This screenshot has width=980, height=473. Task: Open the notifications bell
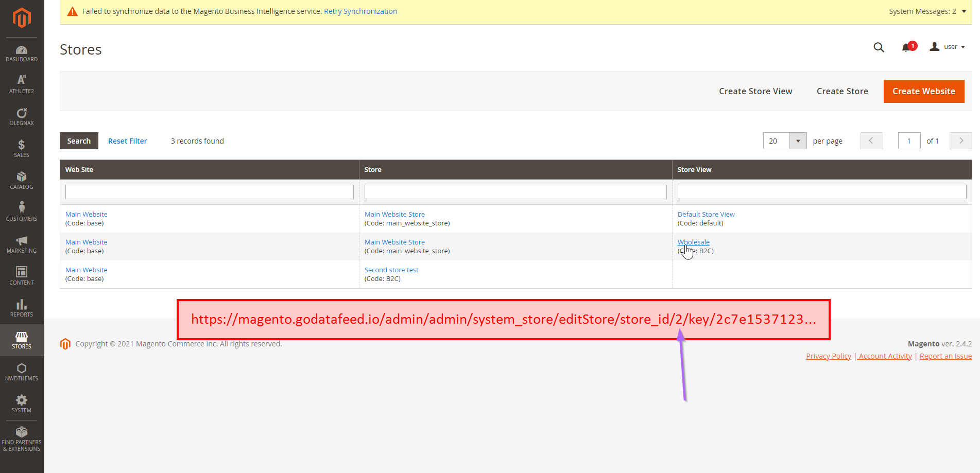(x=907, y=47)
